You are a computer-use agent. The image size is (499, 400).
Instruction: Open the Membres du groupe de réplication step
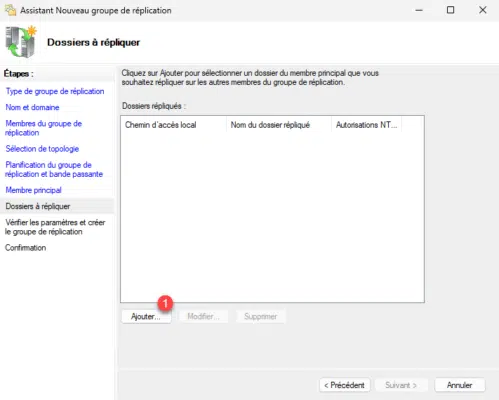tap(44, 128)
